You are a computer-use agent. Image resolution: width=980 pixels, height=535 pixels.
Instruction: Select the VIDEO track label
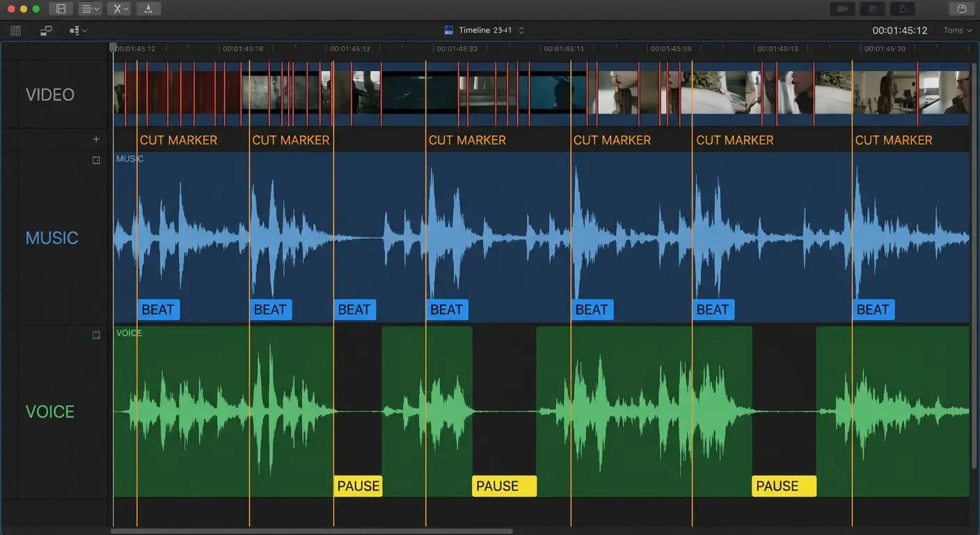tap(50, 95)
